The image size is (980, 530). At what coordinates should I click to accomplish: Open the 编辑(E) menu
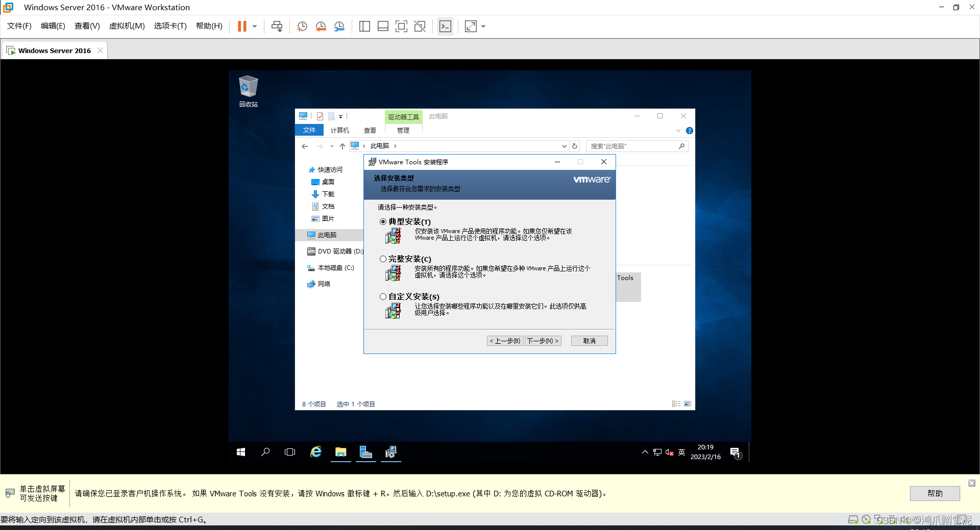tap(53, 26)
